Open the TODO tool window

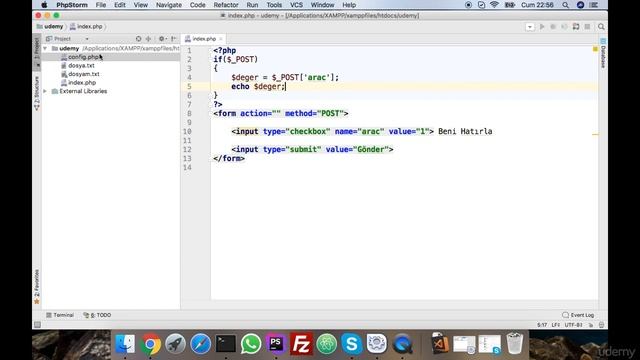pyautogui.click(x=97, y=315)
